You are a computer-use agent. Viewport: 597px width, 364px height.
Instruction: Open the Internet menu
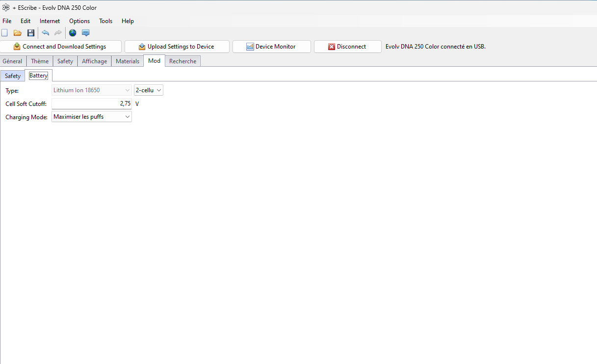[x=50, y=21]
